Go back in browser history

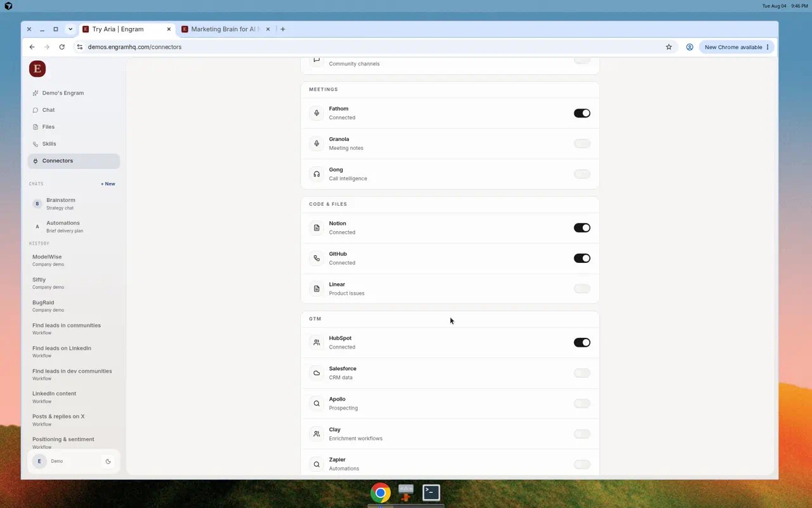tap(32, 47)
